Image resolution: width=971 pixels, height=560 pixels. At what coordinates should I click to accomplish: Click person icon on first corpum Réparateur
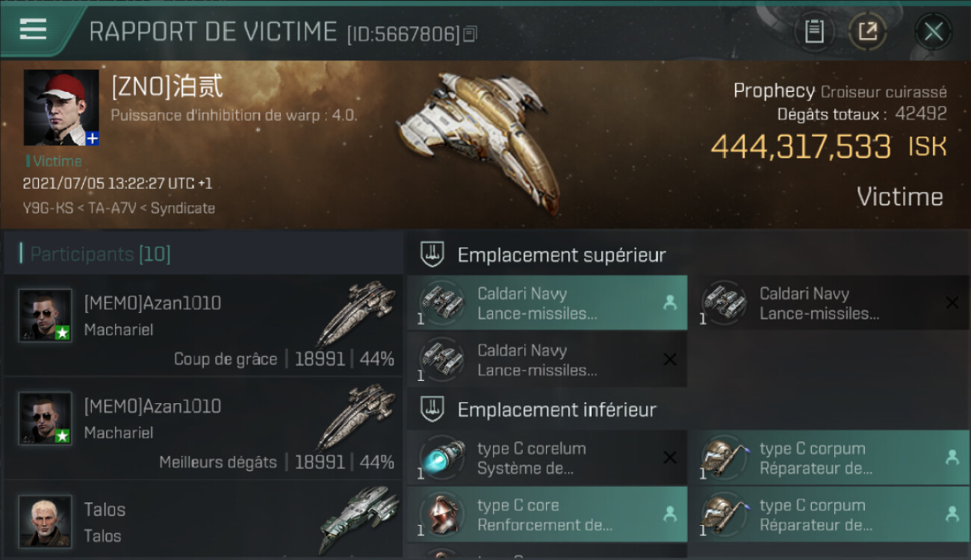point(952,458)
